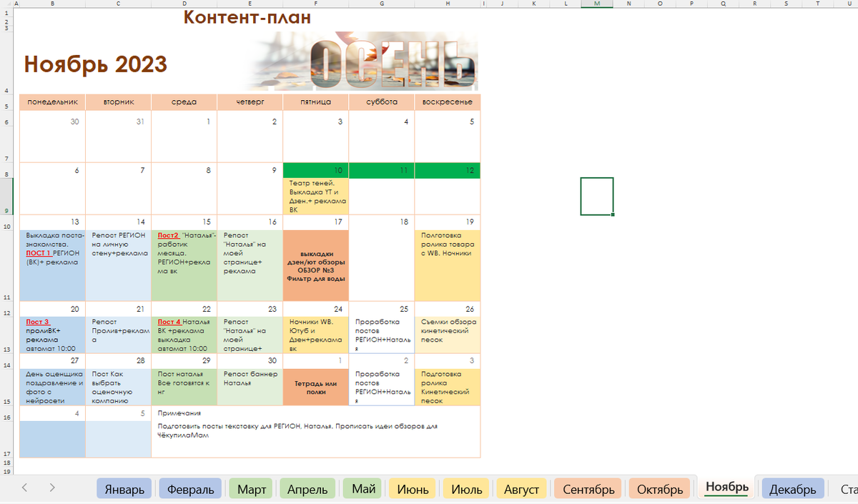Select the Репост Пролив+реклама cell
This screenshot has width=858, height=504.
tap(118, 335)
